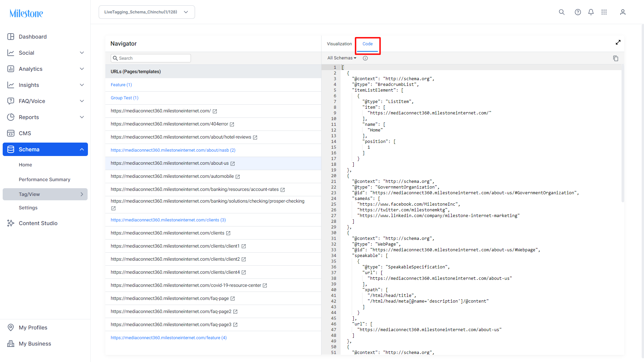This screenshot has height=362, width=644.
Task: Open external link icon for covid-19-resource-center URL
Action: click(x=265, y=286)
